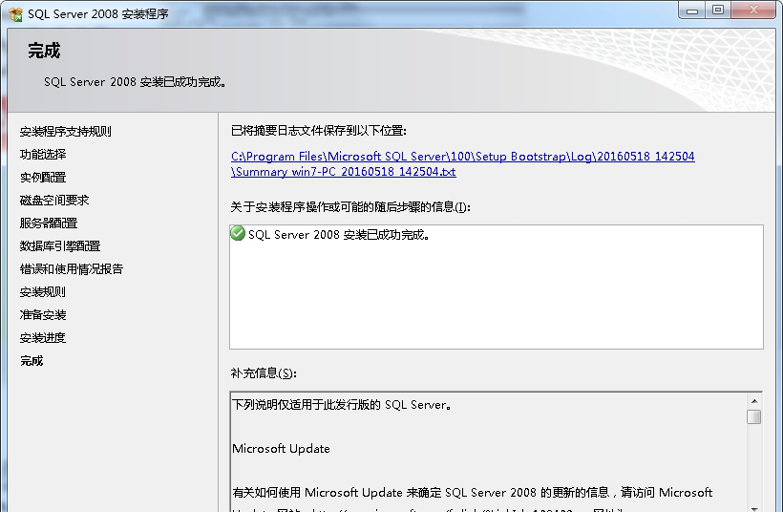This screenshot has height=532, width=783.
Task: Select 数据库引擎配置 step in sidebar
Action: (x=60, y=246)
